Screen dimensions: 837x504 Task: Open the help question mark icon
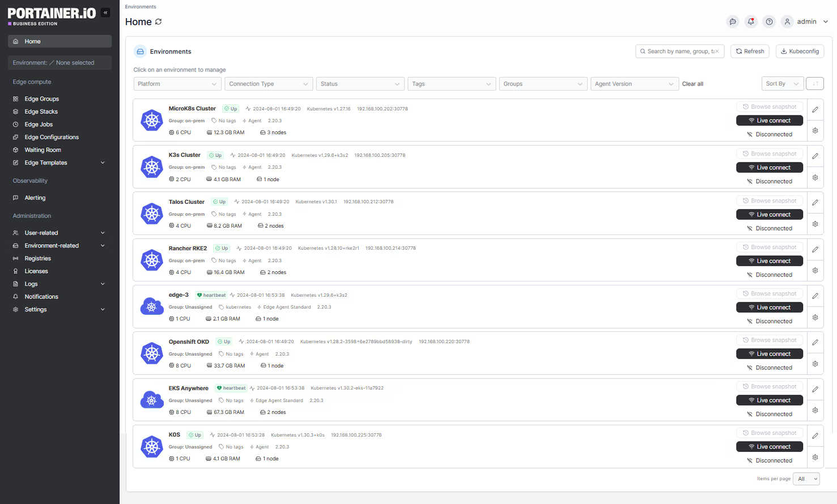click(769, 22)
